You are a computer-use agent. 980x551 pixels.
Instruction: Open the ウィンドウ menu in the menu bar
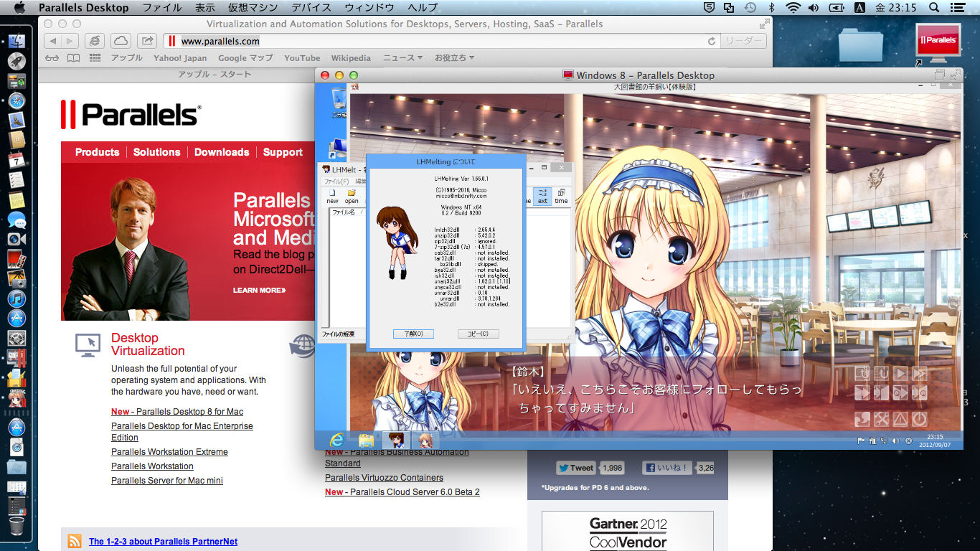coord(369,8)
